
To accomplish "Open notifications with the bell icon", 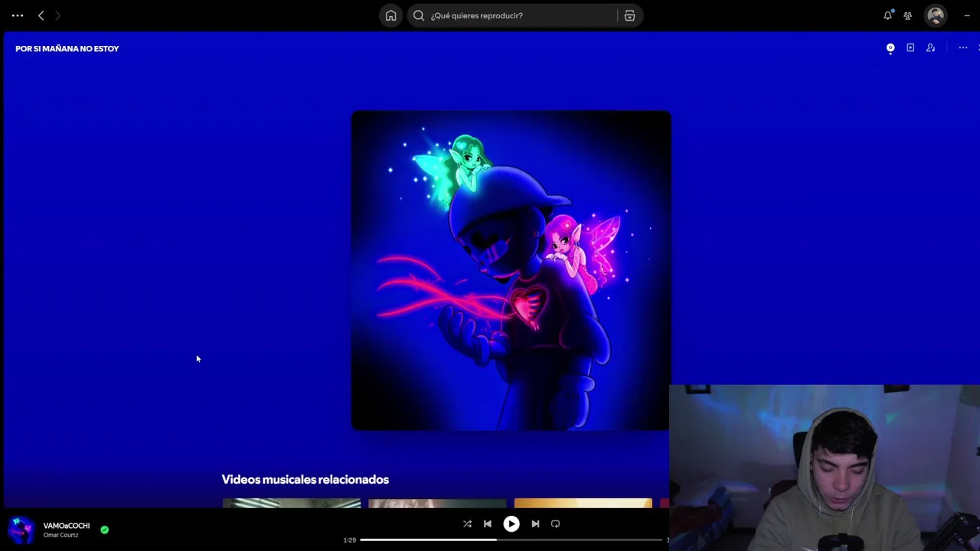I will (x=888, y=15).
